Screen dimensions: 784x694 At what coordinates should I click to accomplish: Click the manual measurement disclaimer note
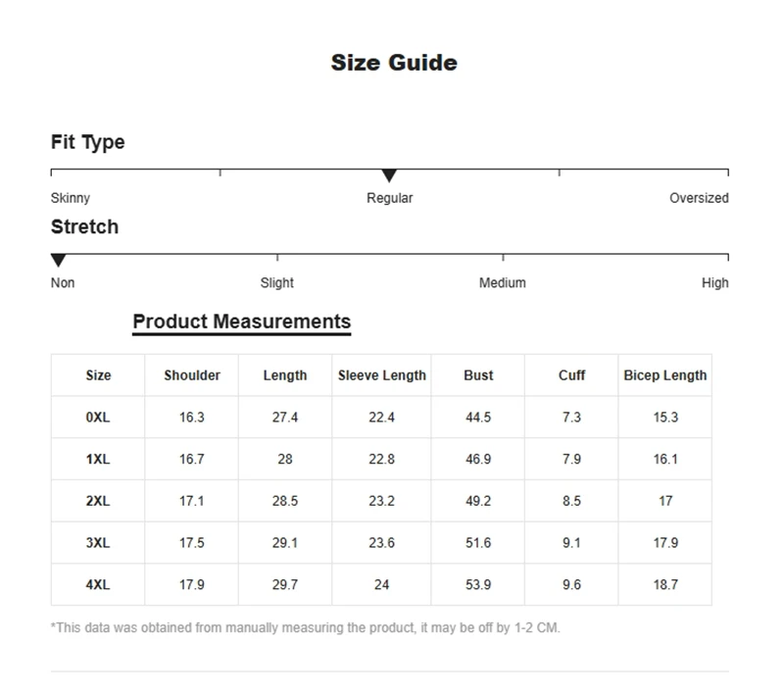coord(305,627)
